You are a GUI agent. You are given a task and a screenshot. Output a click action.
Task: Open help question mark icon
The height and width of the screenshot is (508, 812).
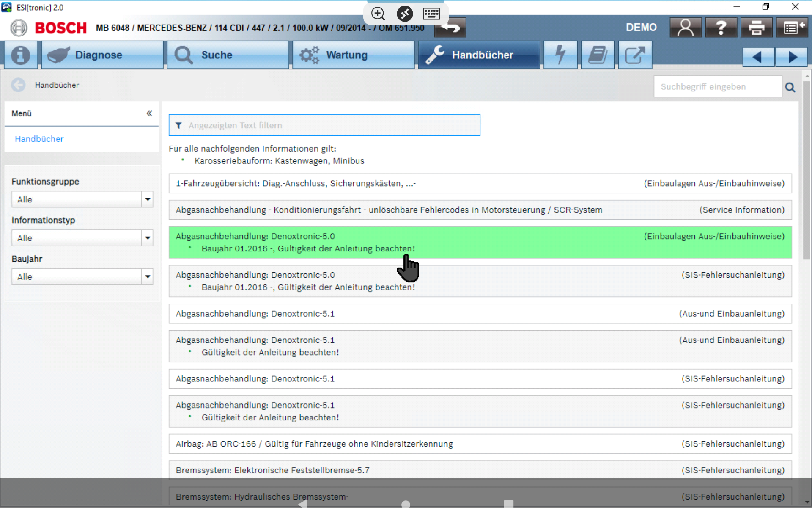[721, 28]
